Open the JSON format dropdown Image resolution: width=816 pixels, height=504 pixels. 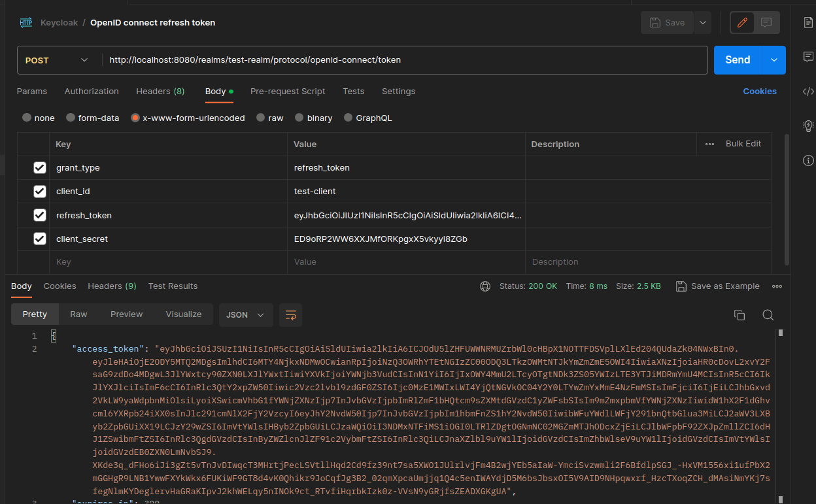(246, 314)
